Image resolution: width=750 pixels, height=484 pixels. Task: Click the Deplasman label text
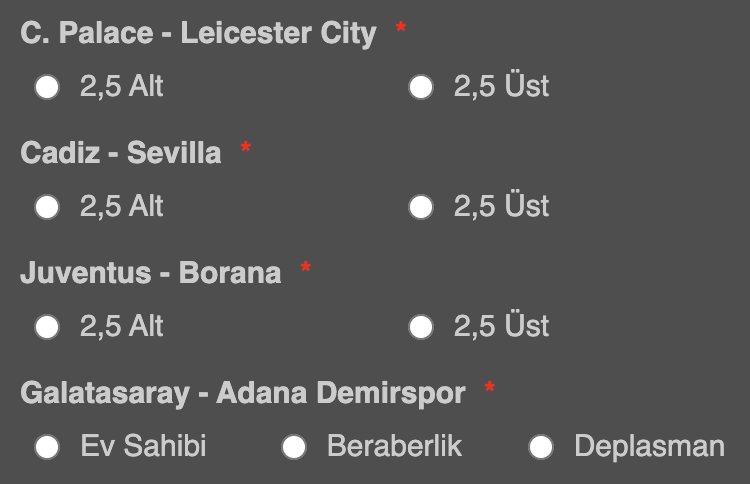650,447
